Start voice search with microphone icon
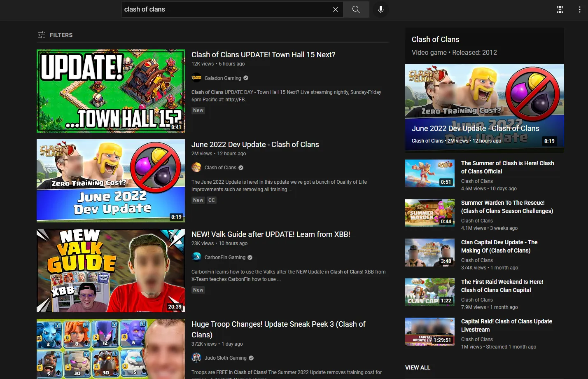Viewport: 588px width, 379px height. [381, 9]
